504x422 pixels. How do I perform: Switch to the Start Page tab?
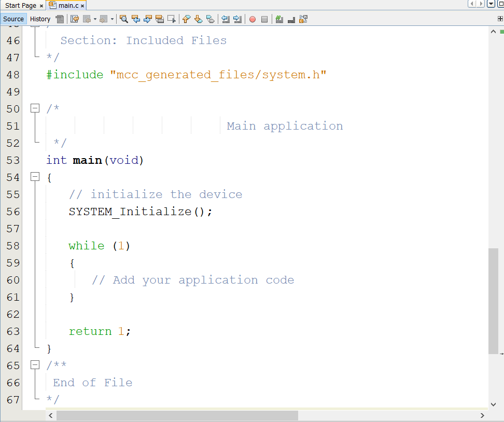pos(21,5)
